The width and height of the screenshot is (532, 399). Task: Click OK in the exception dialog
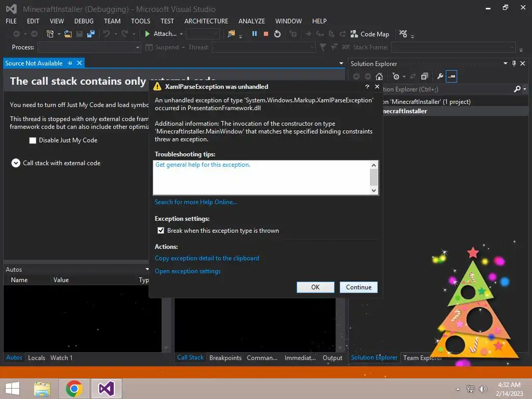click(315, 287)
